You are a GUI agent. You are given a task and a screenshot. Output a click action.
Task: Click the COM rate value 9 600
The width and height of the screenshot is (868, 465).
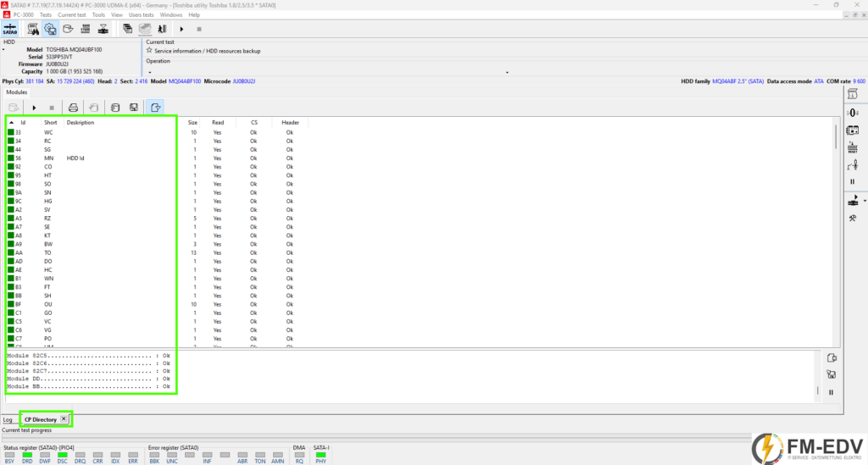coord(860,81)
